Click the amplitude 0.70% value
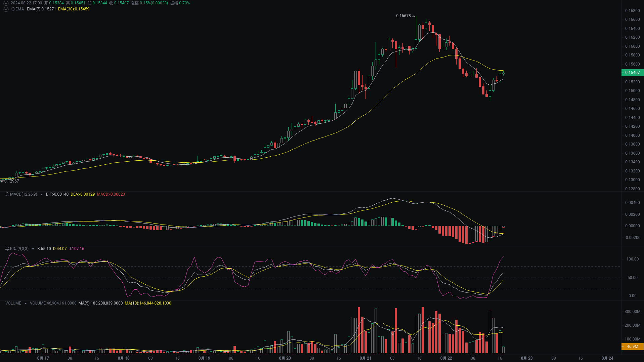 tap(184, 3)
